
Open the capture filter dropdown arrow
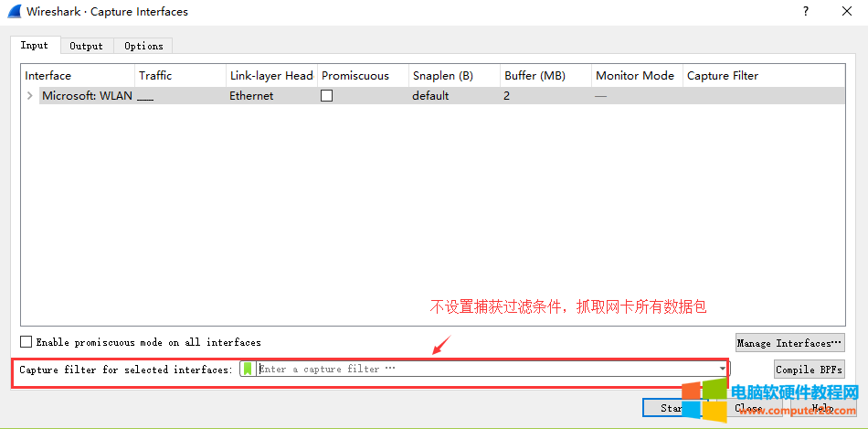(x=723, y=369)
